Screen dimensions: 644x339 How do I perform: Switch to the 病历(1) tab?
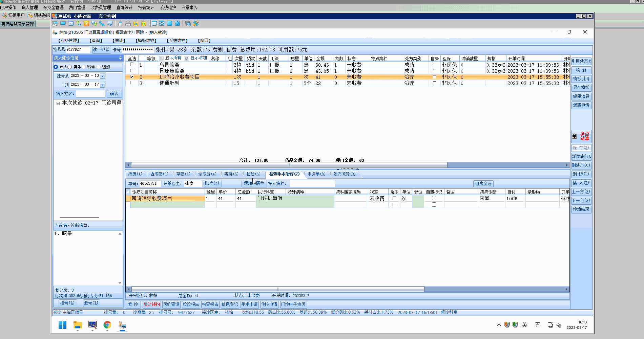pos(135,174)
